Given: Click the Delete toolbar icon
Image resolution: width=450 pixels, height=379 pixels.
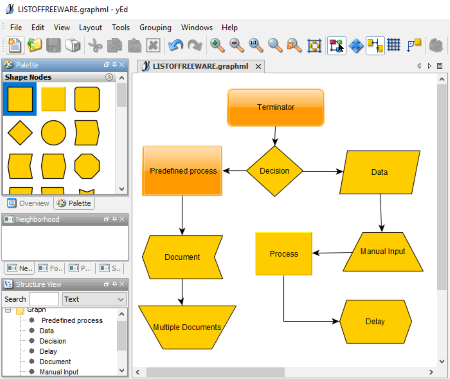Looking at the screenshot, I should [x=153, y=45].
